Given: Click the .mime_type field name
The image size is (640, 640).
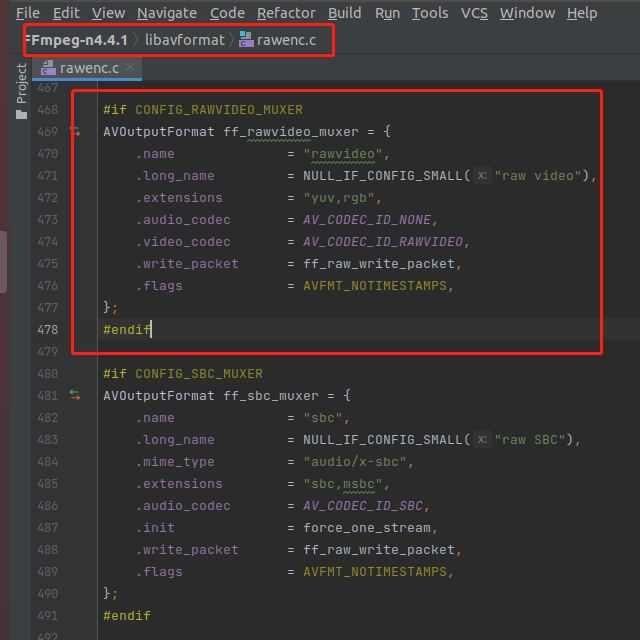Looking at the screenshot, I should click(175, 462).
